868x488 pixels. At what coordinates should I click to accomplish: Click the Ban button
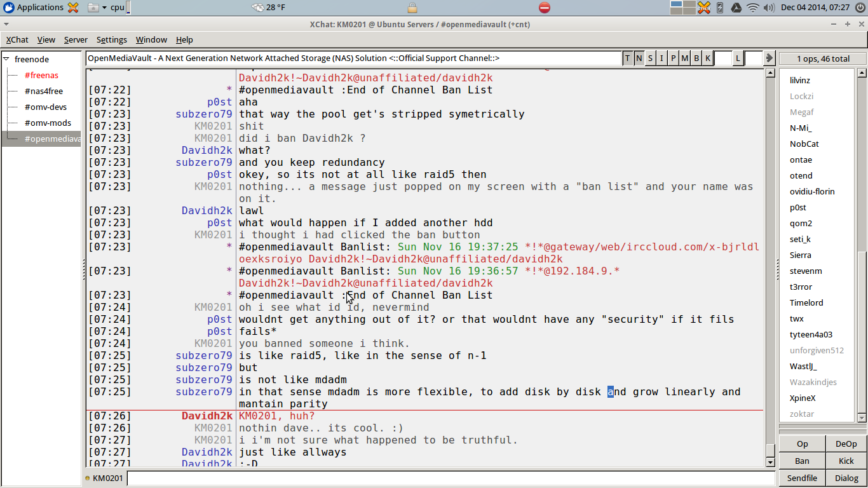tap(802, 461)
